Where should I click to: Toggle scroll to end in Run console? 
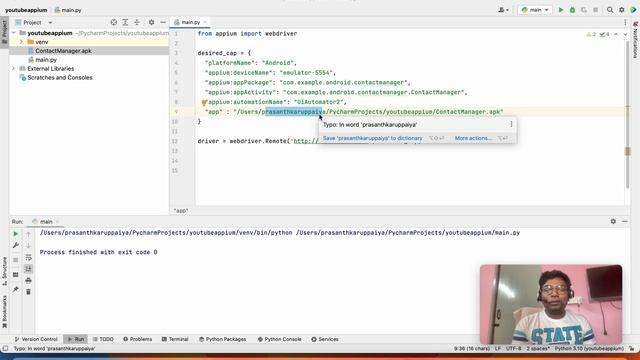(x=28, y=269)
